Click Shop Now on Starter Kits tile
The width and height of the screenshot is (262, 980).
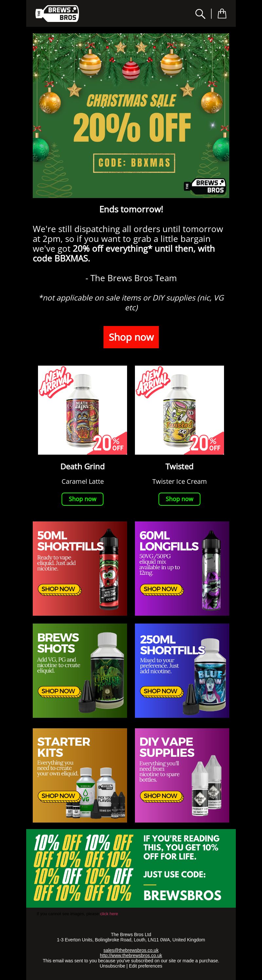(59, 796)
